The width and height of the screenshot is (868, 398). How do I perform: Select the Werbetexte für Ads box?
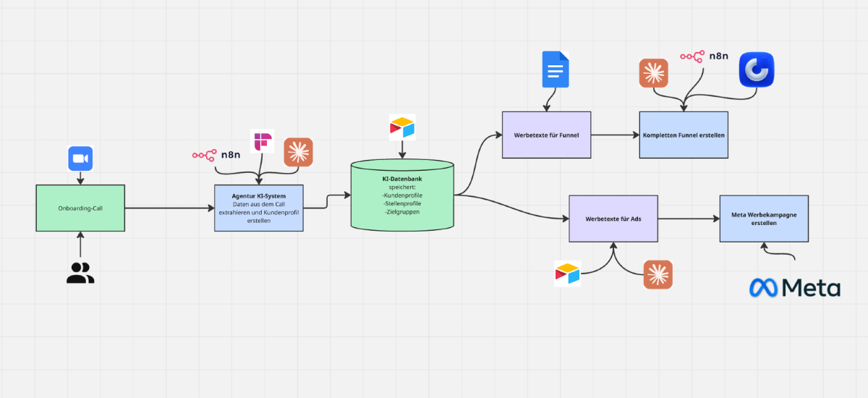(613, 219)
